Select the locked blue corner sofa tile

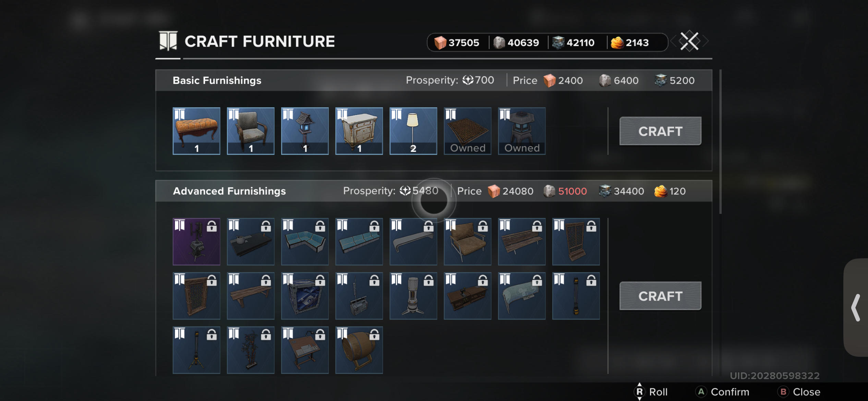[x=305, y=242]
